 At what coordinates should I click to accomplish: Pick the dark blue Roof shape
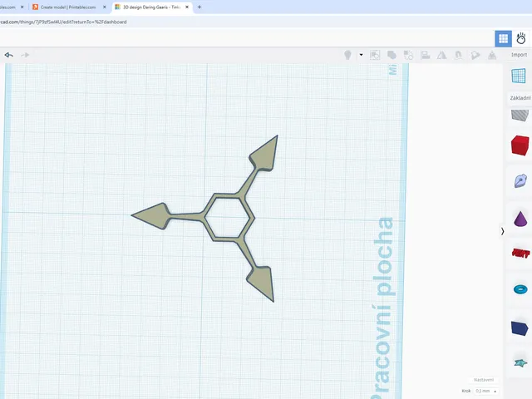[520, 328]
